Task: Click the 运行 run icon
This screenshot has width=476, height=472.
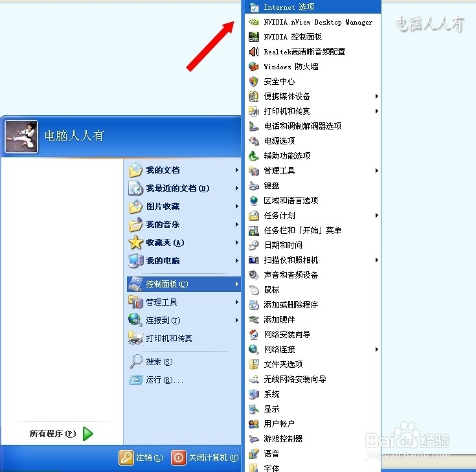Action: click(135, 379)
